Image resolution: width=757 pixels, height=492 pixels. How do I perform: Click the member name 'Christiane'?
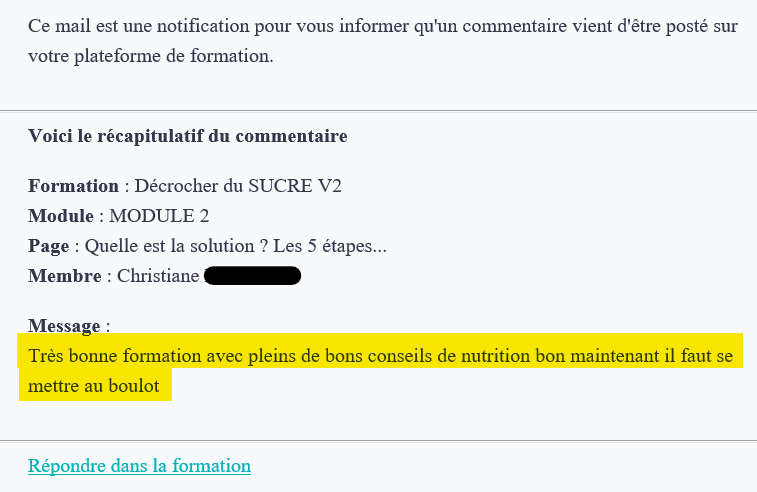pos(158,276)
